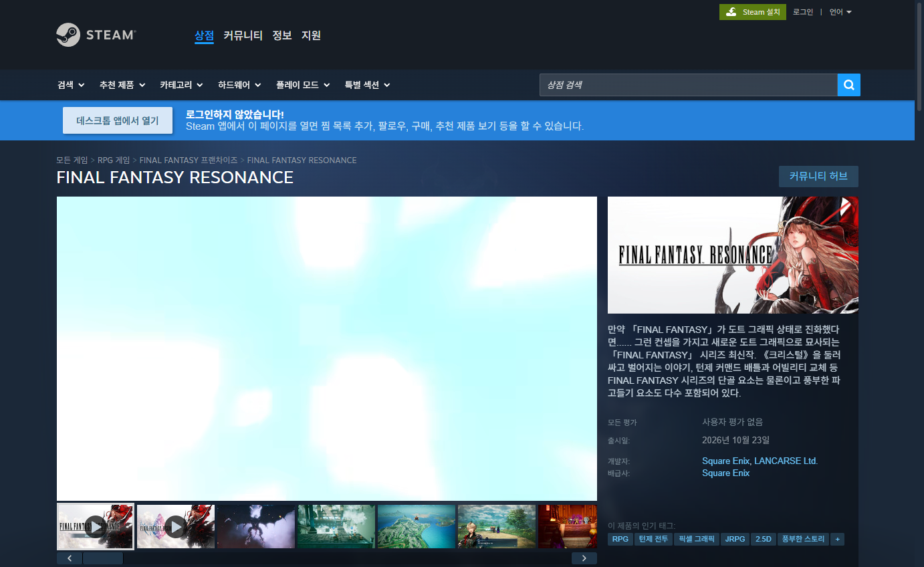This screenshot has width=924, height=567.
Task: Select the 상점 tab
Action: [x=204, y=35]
